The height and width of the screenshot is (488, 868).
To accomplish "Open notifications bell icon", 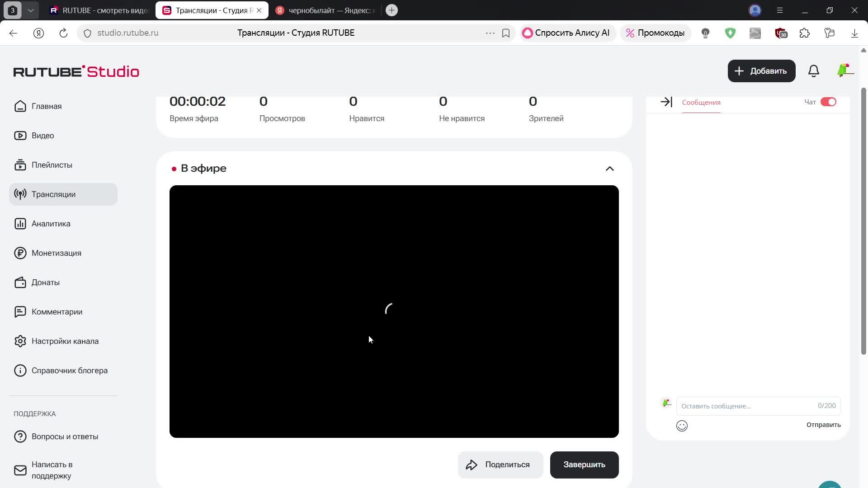I will (x=813, y=71).
